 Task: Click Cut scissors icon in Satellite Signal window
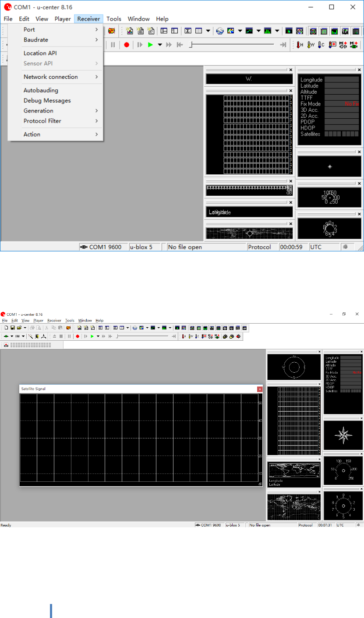click(46, 328)
